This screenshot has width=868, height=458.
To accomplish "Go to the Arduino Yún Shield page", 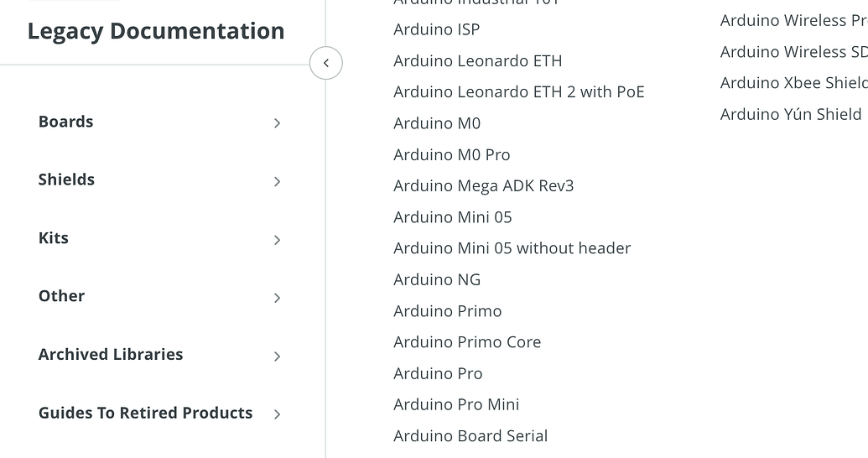I will coord(791,114).
